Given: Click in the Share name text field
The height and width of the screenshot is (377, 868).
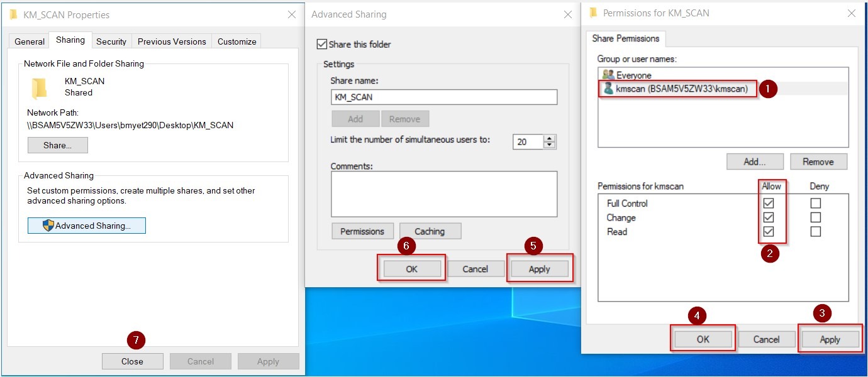Looking at the screenshot, I should click(x=443, y=97).
